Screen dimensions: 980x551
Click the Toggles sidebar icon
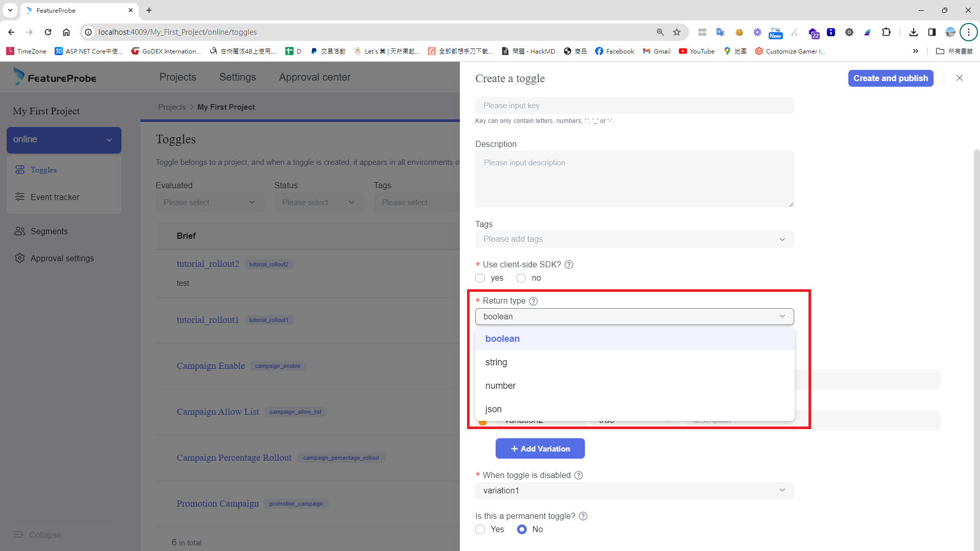pyautogui.click(x=20, y=170)
